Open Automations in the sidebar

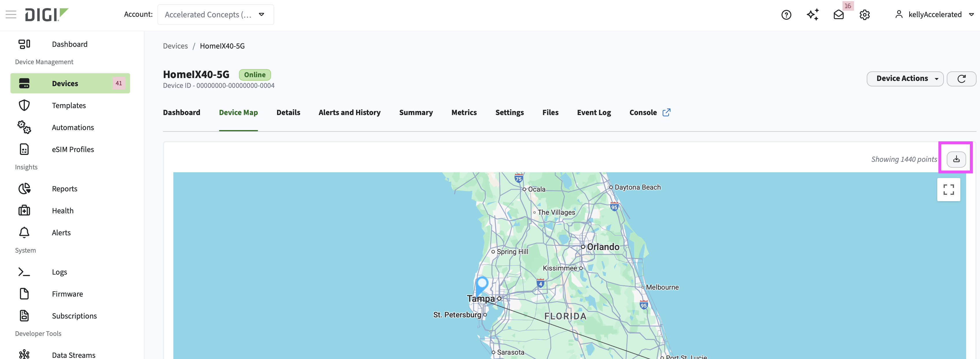73,127
